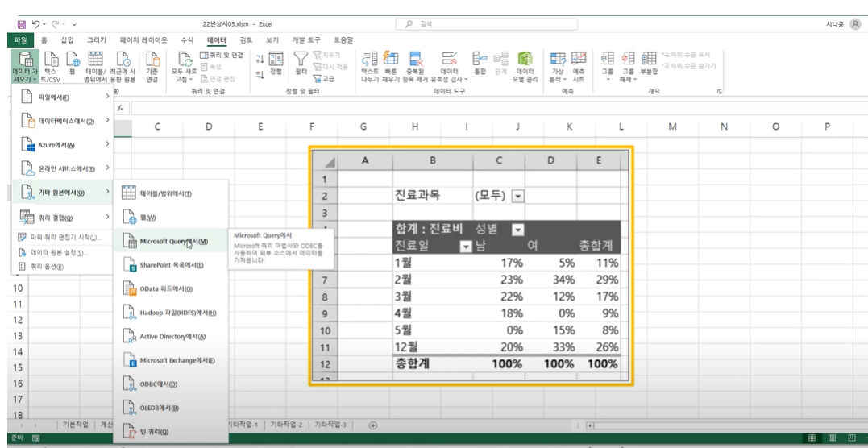This screenshot has width=868, height=448.
Task: Click 파워 쿼리 편집기 시작 option
Action: pyautogui.click(x=65, y=237)
